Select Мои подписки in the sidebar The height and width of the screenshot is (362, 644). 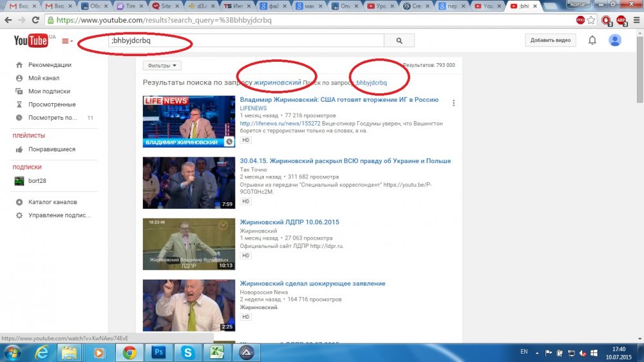coord(49,91)
